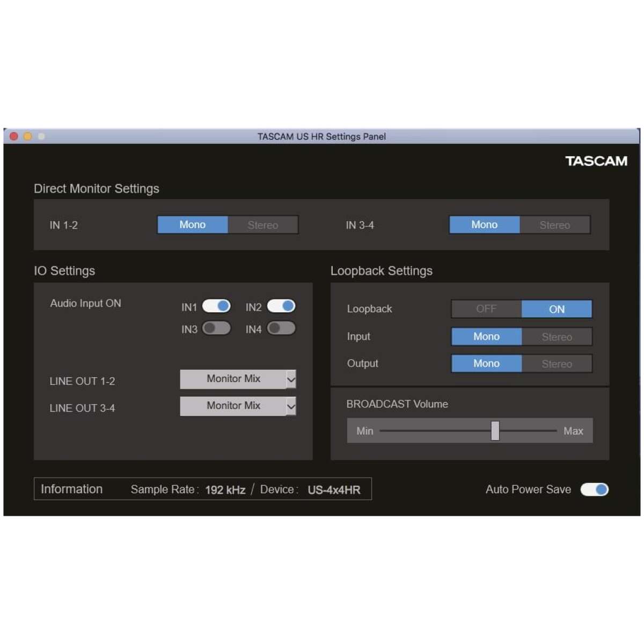
Task: Select Mono for IN 3-4 direct monitor
Action: [485, 225]
